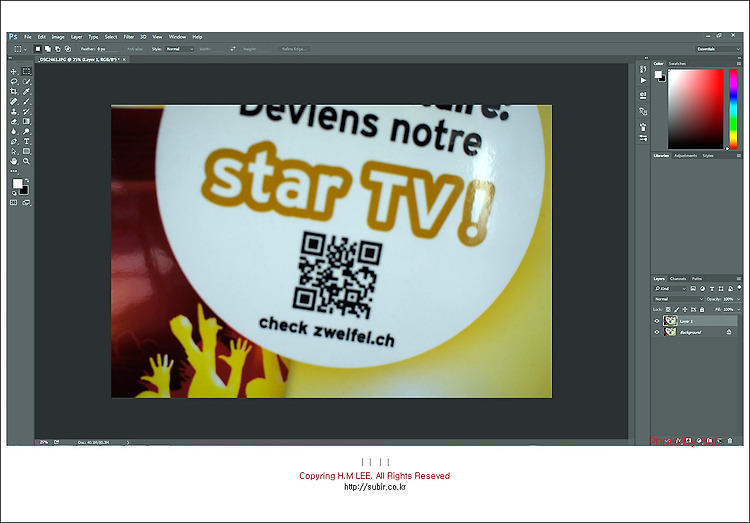Select the Move tool

14,71
